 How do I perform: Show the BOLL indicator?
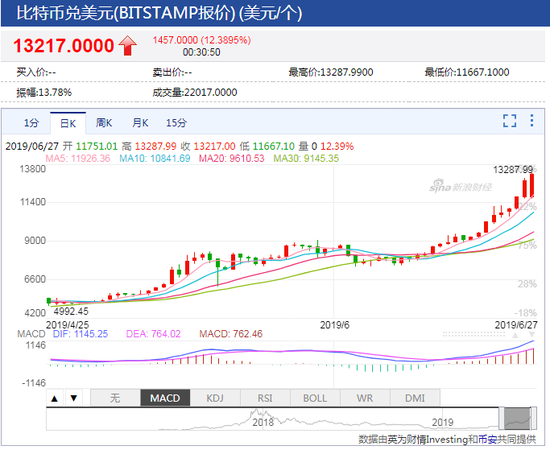click(x=315, y=398)
